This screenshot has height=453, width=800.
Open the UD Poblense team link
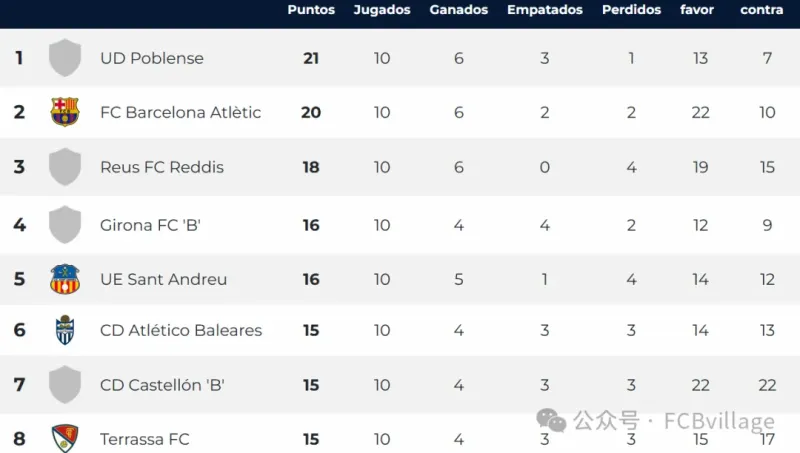click(x=152, y=58)
